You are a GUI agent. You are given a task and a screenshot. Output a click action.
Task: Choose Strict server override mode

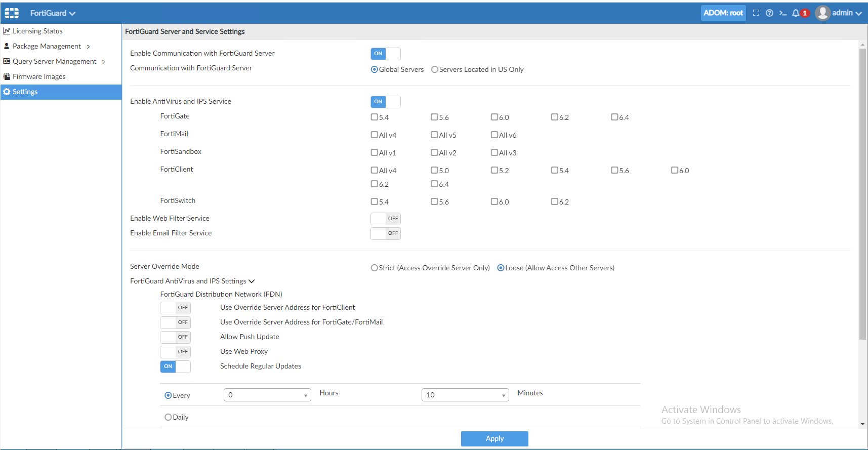coord(375,268)
